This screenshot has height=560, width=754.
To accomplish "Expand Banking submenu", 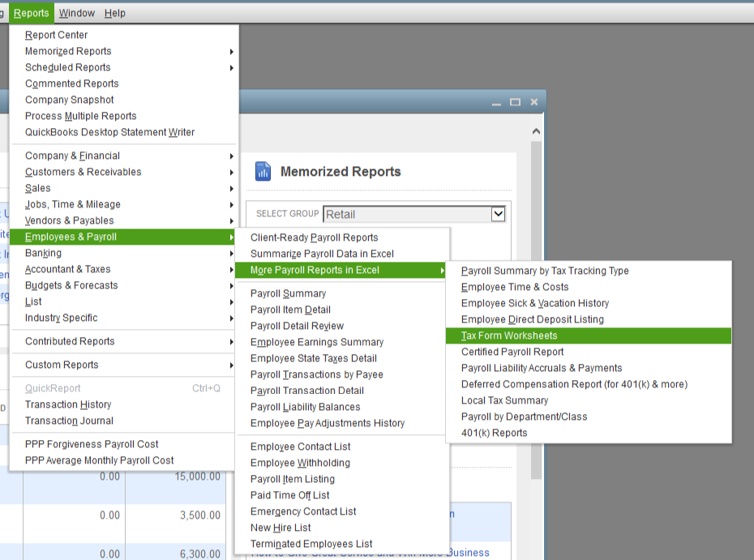I will click(x=123, y=254).
